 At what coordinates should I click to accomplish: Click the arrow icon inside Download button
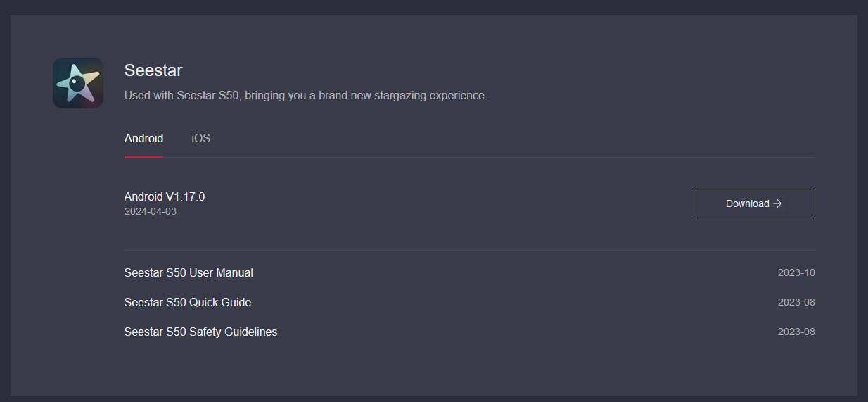coord(777,203)
